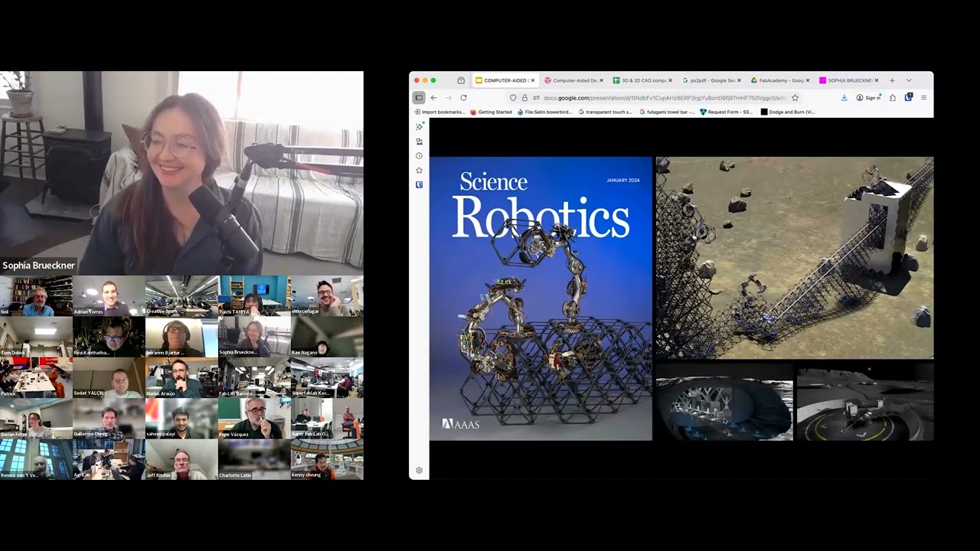Click the site security padlock icon
Viewport: 980px width, 551px height.
524,98
